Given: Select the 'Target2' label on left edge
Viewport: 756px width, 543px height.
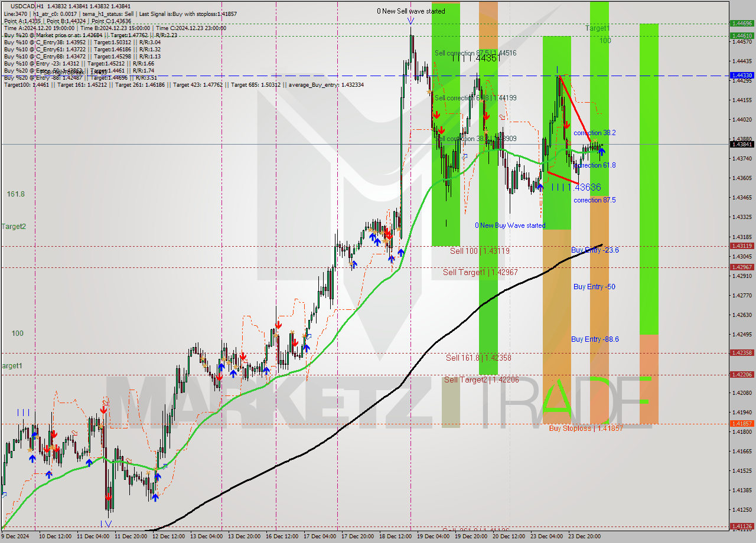Looking at the screenshot, I should tap(13, 227).
